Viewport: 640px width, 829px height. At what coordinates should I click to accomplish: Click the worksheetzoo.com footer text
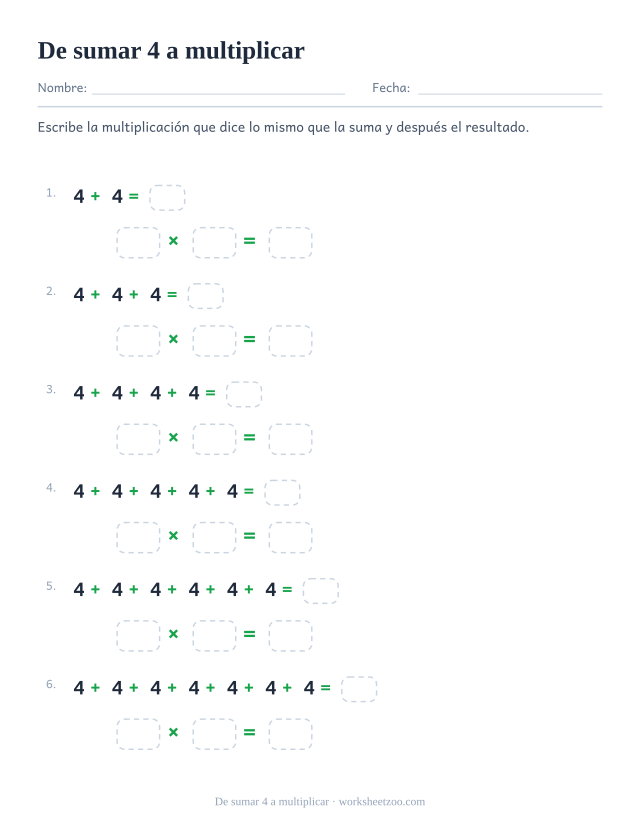pos(382,802)
